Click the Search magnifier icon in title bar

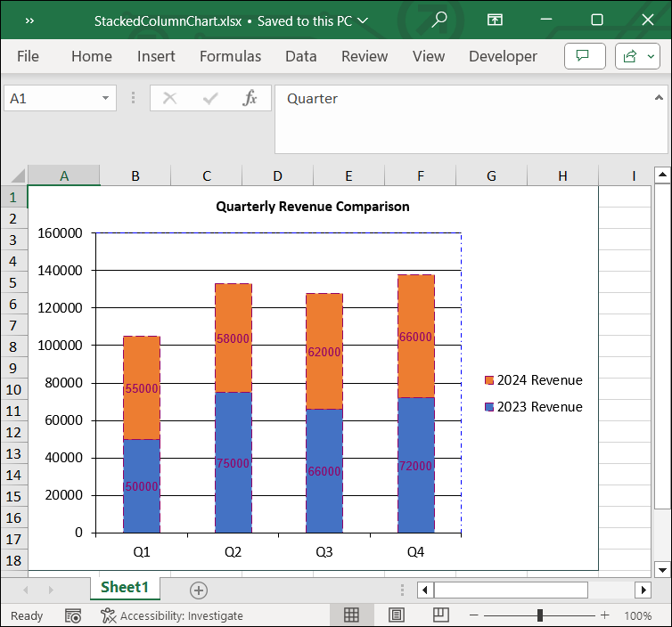point(438,20)
